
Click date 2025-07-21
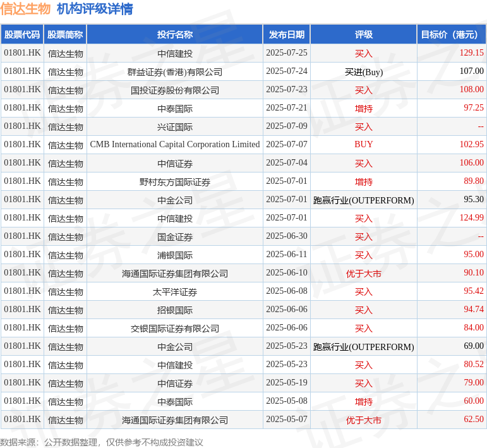[287, 108]
